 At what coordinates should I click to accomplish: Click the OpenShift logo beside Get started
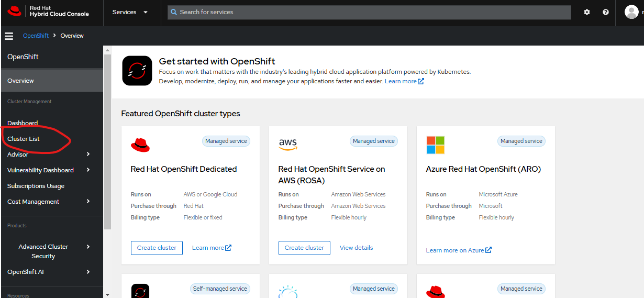click(x=137, y=71)
